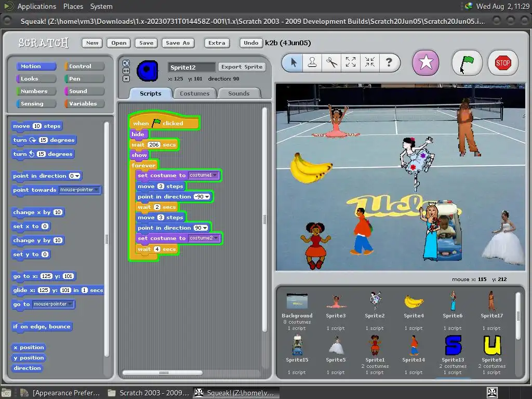Open the Sensing blocks category
Image resolution: width=532 pixels, height=399 pixels.
click(36, 104)
